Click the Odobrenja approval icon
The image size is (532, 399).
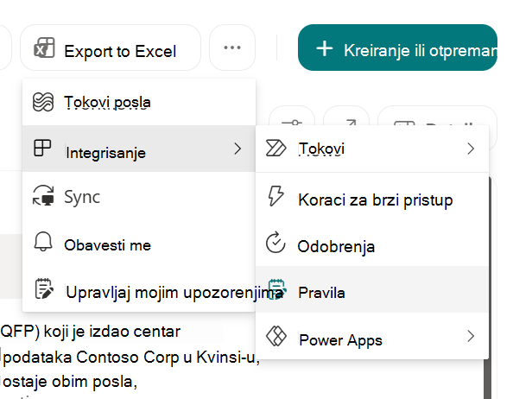(x=275, y=242)
